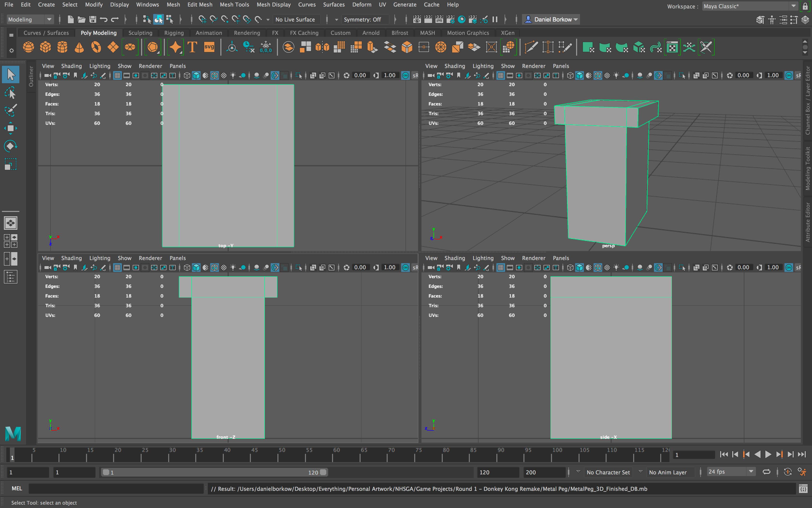Click the MEL command line input field
Screen dimensions: 812x508
(116, 488)
